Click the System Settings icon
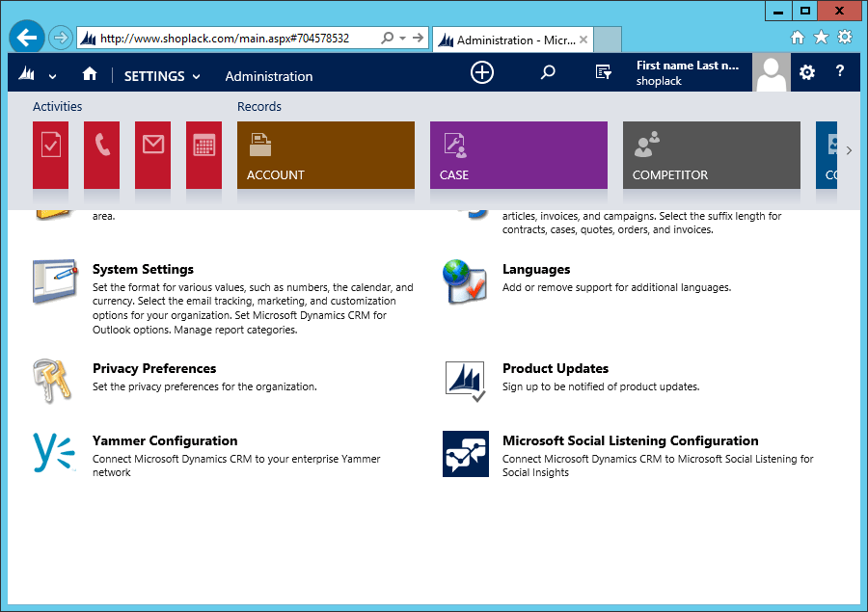The height and width of the screenshot is (612, 868). [55, 280]
